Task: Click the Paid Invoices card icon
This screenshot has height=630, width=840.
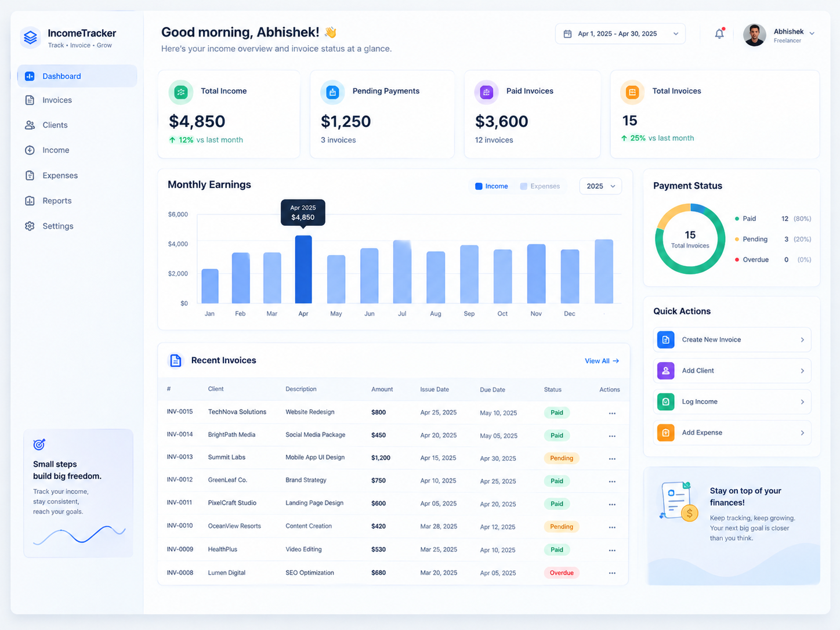Action: [x=487, y=92]
